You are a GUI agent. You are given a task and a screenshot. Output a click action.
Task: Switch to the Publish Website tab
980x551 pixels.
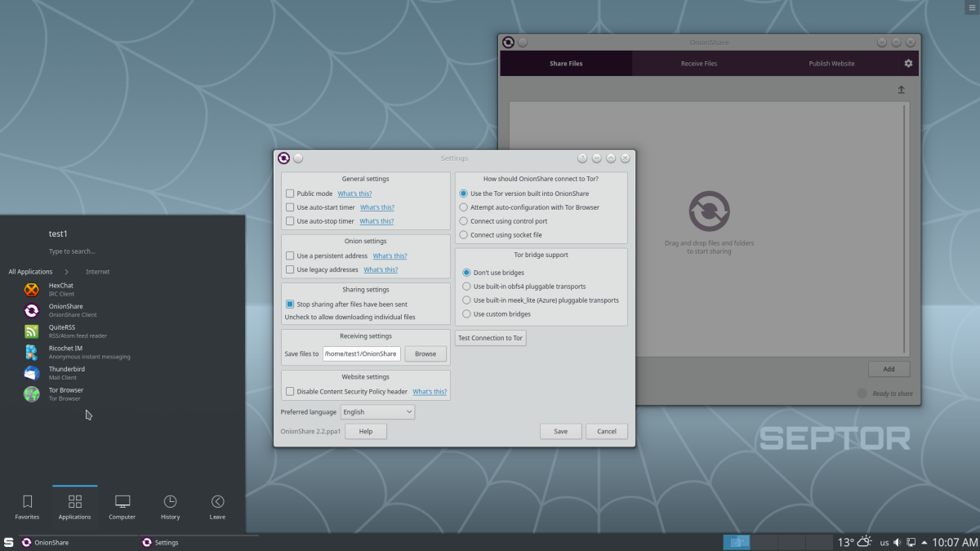[831, 64]
